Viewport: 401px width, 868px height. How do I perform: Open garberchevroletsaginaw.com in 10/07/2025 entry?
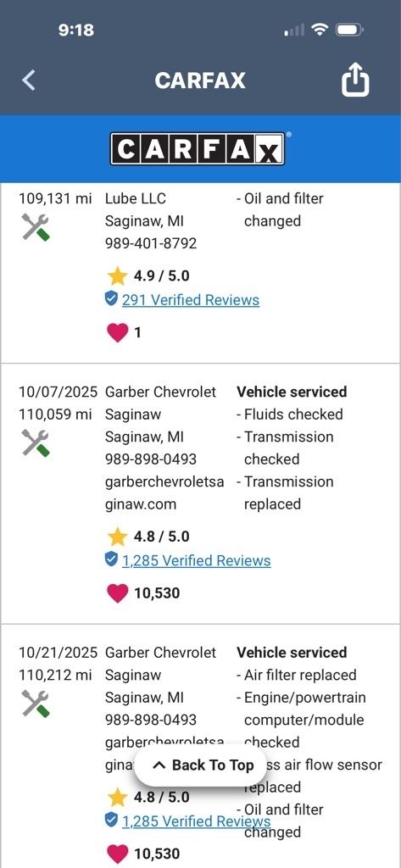tap(164, 493)
